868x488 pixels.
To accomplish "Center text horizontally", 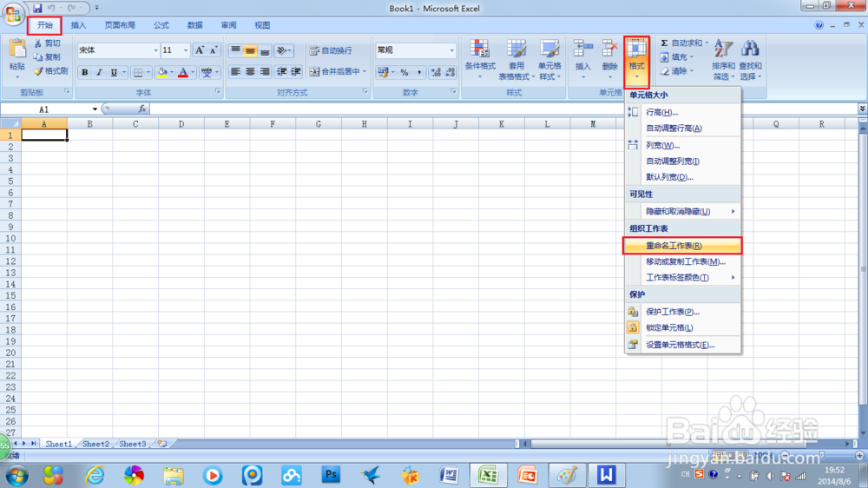I will coord(250,71).
